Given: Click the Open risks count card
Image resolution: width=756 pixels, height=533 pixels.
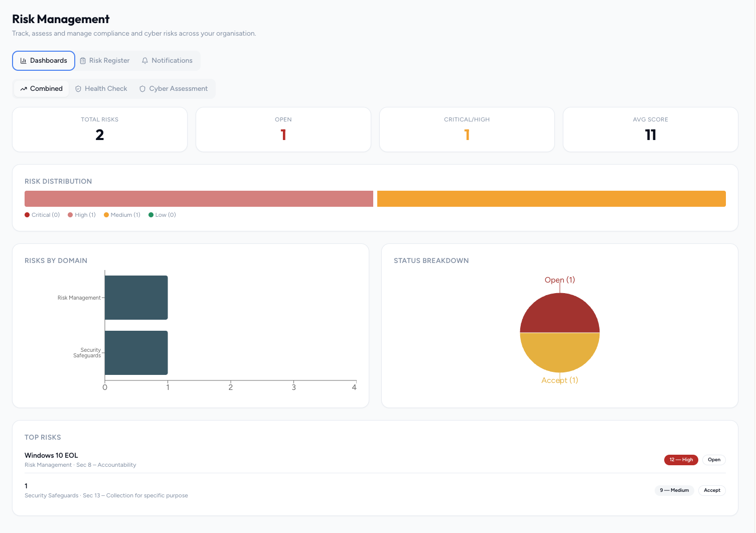Looking at the screenshot, I should click(x=283, y=129).
